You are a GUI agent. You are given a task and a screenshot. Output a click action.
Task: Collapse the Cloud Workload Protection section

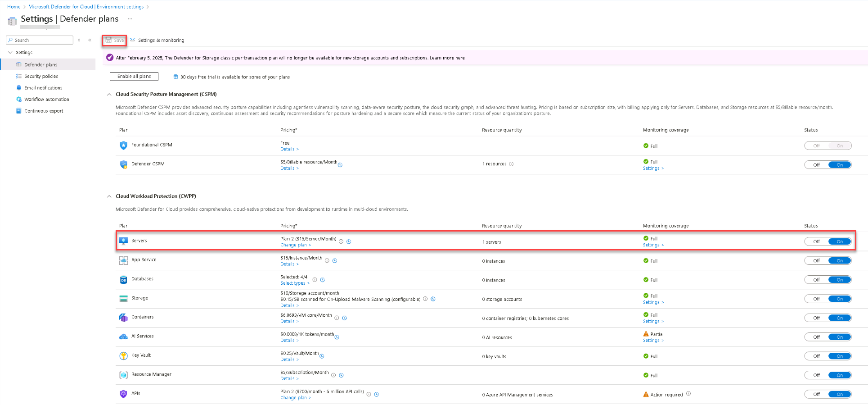[x=109, y=196]
